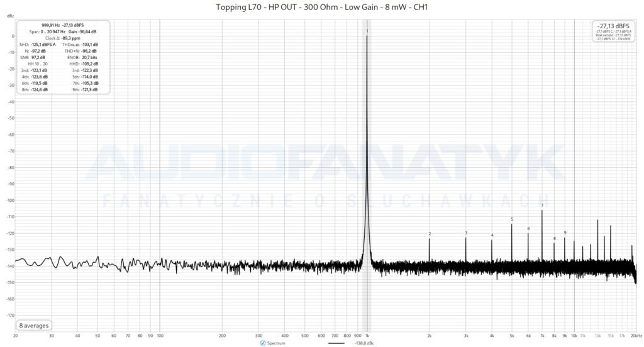
Task: Click harmonic marker '5' on the spectrum
Action: click(x=512, y=219)
